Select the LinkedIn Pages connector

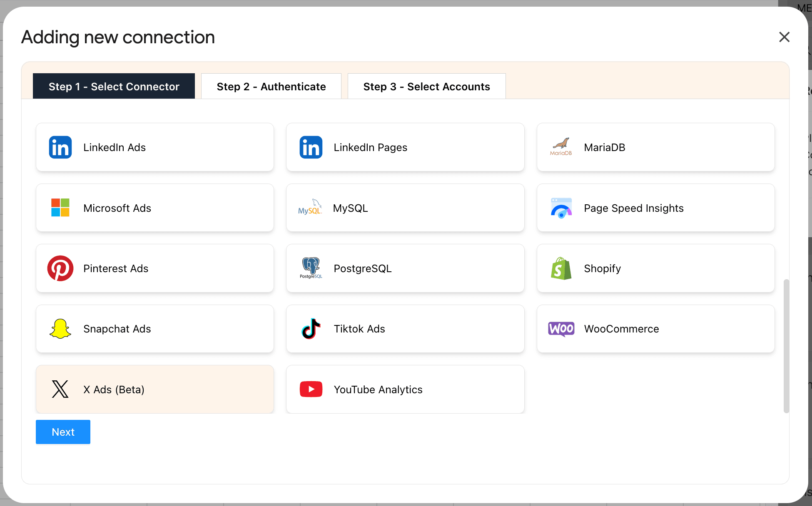click(405, 147)
